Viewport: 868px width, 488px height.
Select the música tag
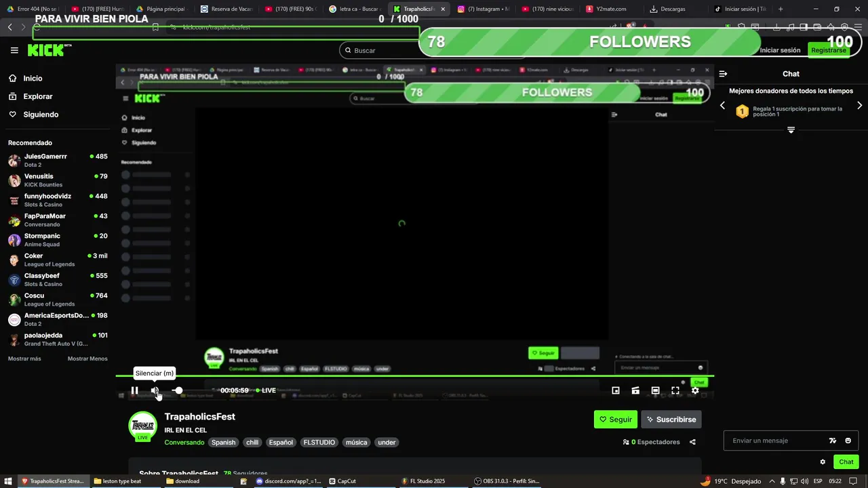click(356, 443)
